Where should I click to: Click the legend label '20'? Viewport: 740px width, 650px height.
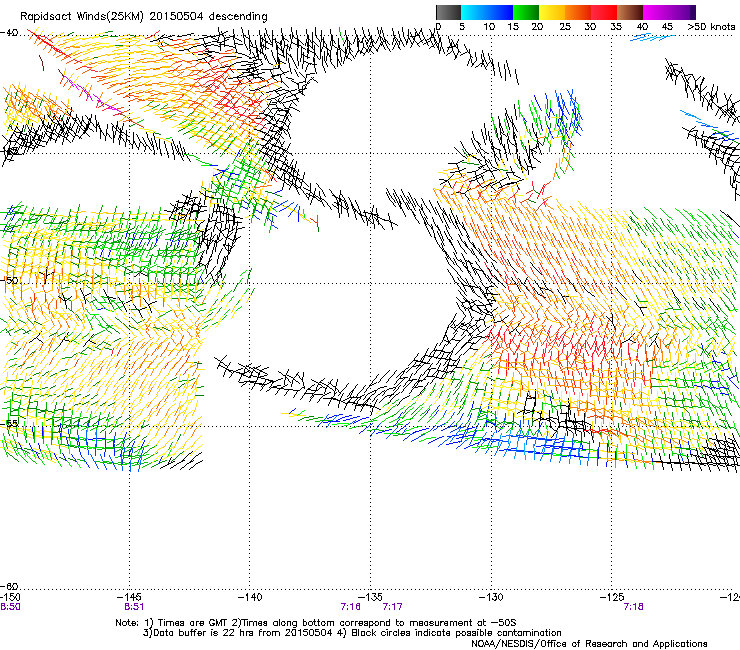[537, 26]
